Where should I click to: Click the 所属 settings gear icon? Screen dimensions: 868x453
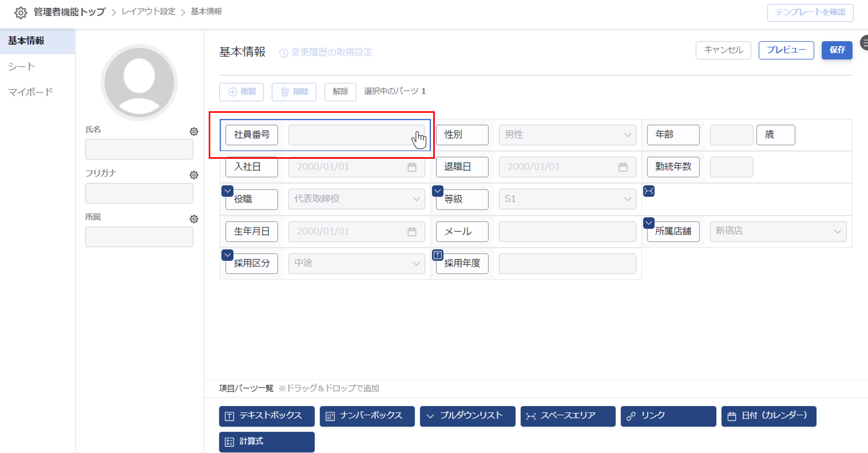pos(194,219)
